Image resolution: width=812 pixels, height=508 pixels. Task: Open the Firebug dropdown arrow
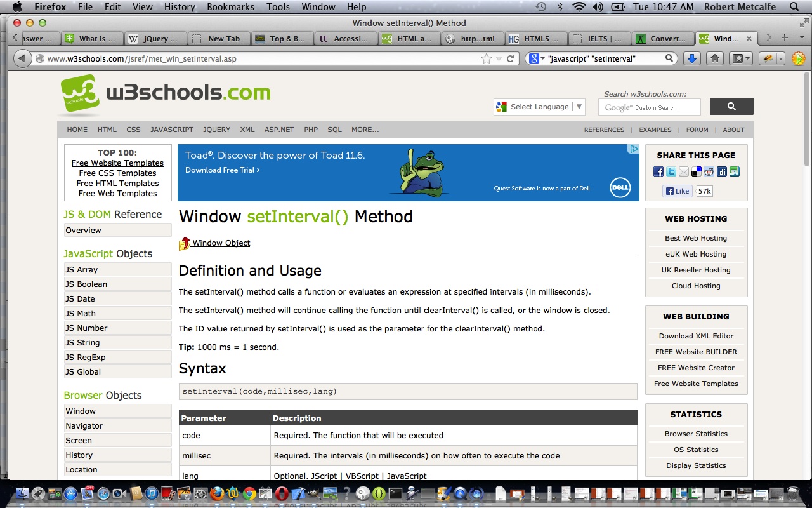(780, 58)
